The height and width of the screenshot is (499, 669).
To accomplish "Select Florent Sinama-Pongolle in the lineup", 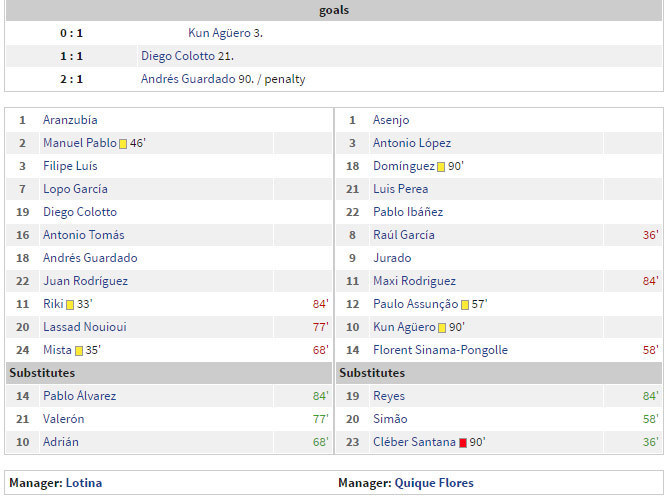I will [440, 350].
